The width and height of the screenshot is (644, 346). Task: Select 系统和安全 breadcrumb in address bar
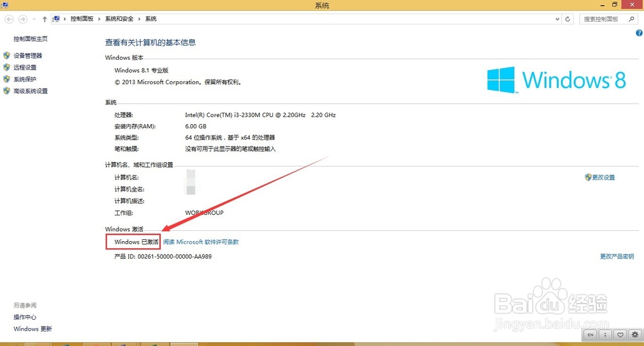click(119, 19)
